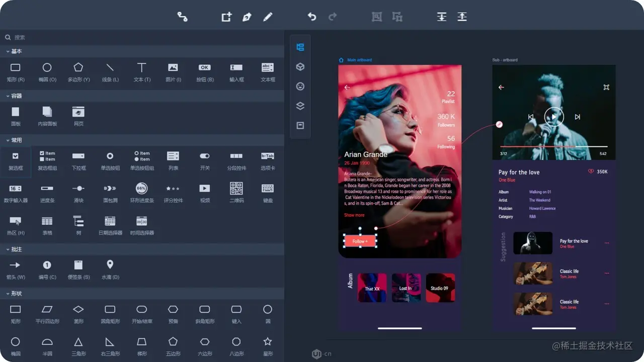Pick the 编号 (C) number annotation

[x=47, y=269]
